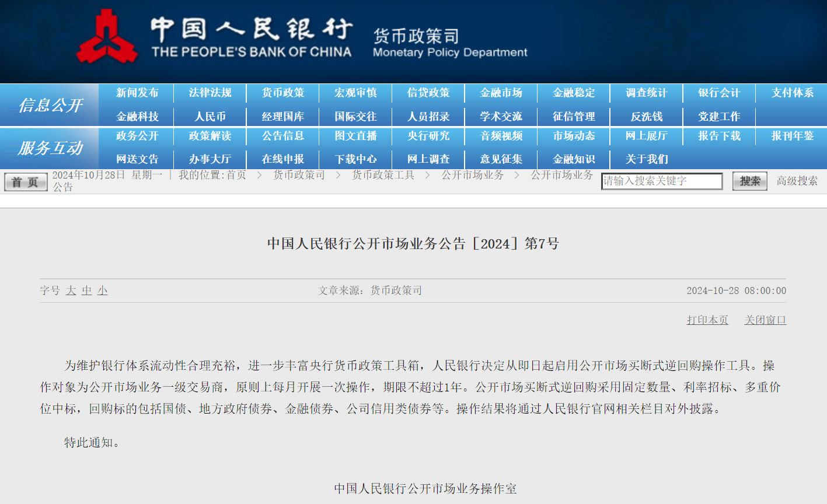The image size is (827, 504).
Task: Focus the search keyword input field
Action: pos(662,181)
